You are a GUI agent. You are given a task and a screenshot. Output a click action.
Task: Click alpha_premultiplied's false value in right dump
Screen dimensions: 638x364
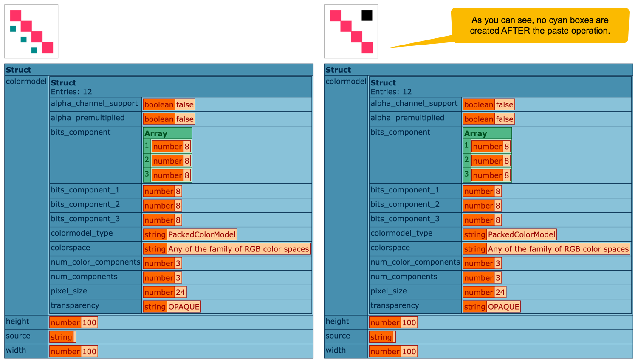505,119
